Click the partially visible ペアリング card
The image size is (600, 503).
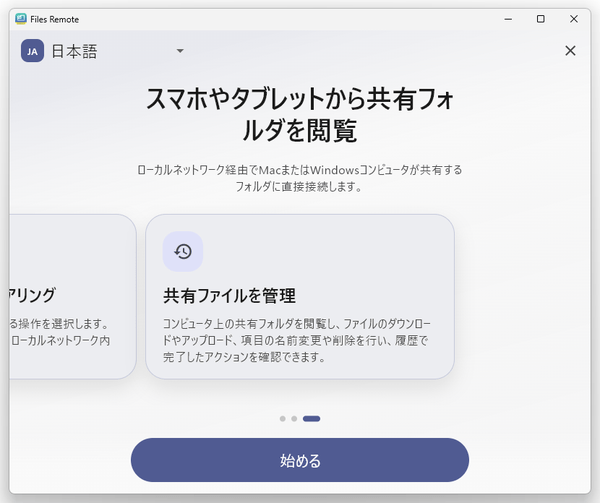(x=73, y=296)
